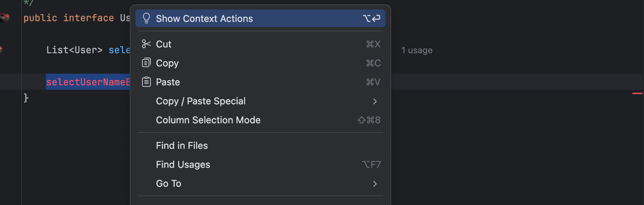The image size is (644, 205).
Task: Click the Paste clipboard icon
Action: tap(146, 82)
